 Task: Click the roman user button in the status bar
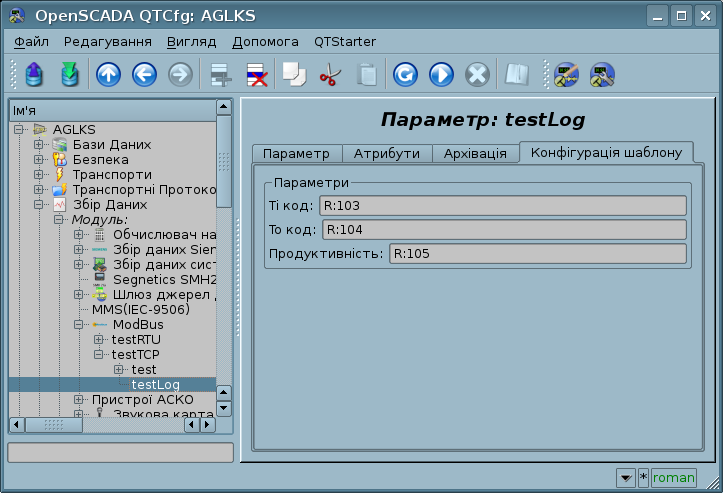click(673, 477)
